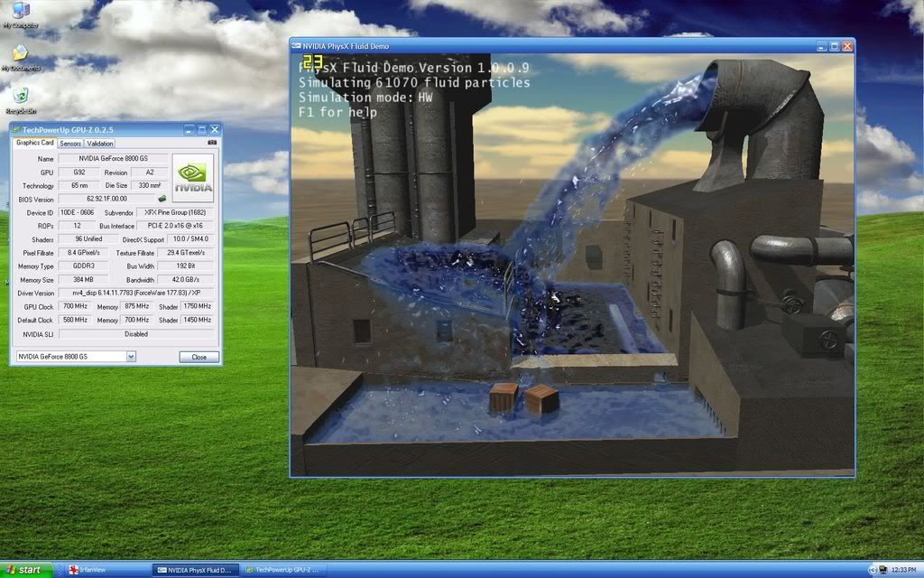Click the Driver Version value nv4_disp
The width and height of the screenshot is (924, 578).
(x=136, y=294)
